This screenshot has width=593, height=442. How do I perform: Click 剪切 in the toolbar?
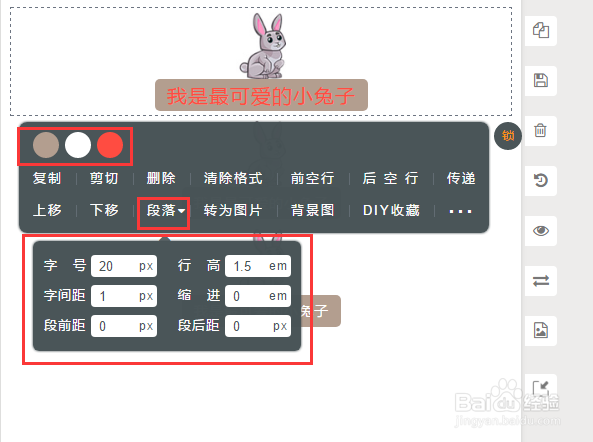pos(104,178)
